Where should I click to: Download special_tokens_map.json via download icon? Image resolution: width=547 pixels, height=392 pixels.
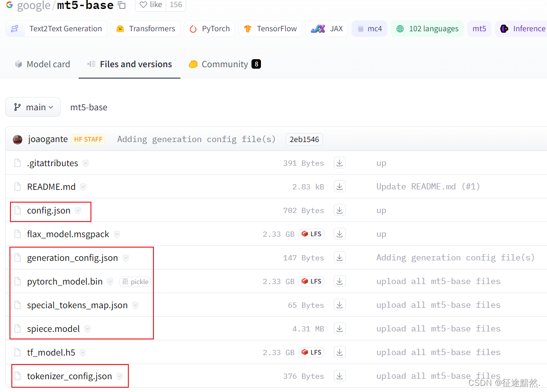[x=340, y=305]
